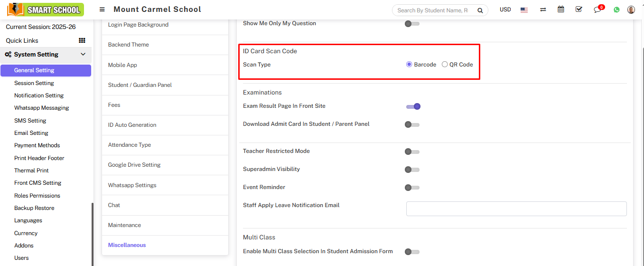
Task: Click Staff Apply Leave Notification Email field
Action: [516, 209]
